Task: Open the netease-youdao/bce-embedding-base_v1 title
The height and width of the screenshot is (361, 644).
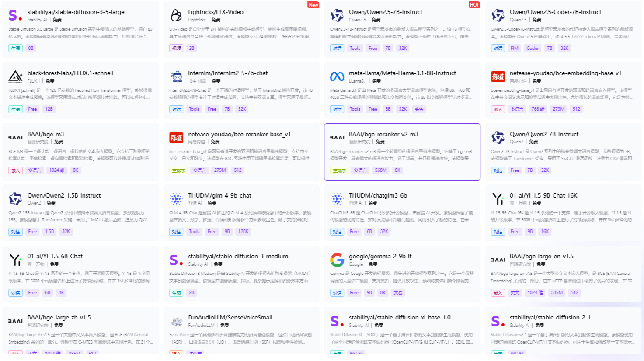Action: pos(565,73)
